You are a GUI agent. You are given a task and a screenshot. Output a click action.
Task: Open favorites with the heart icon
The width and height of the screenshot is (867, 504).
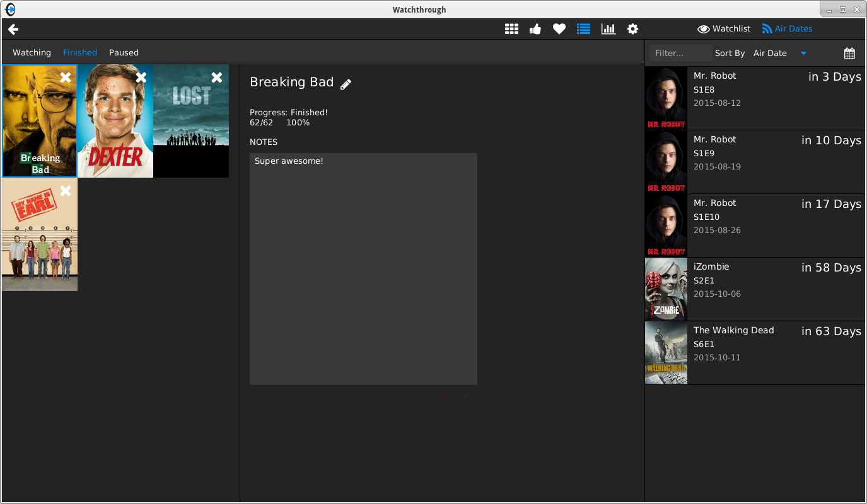(x=559, y=29)
